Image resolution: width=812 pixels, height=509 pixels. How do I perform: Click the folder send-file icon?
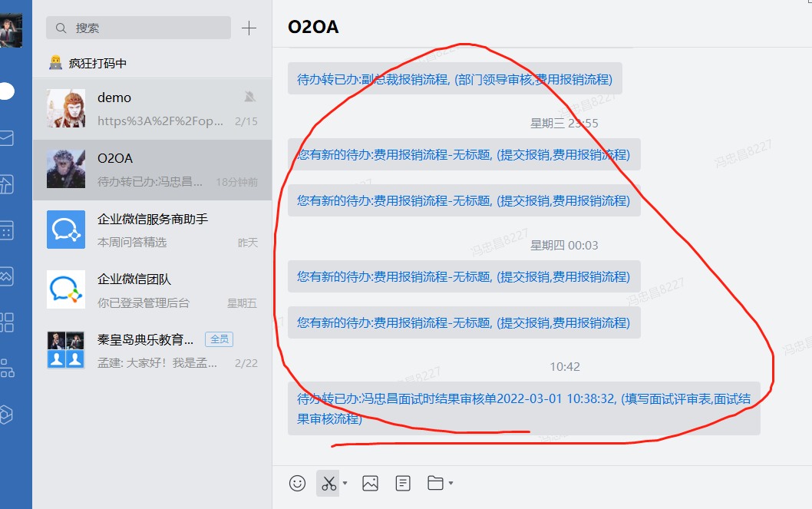tap(435, 483)
